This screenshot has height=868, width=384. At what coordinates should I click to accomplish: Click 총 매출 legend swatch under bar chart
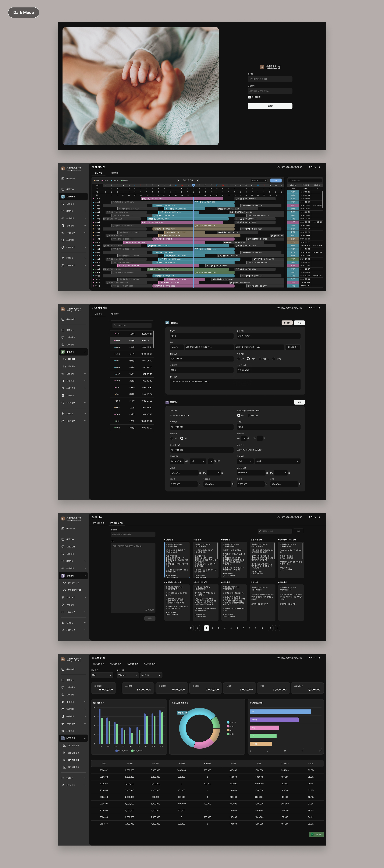pyautogui.click(x=116, y=751)
